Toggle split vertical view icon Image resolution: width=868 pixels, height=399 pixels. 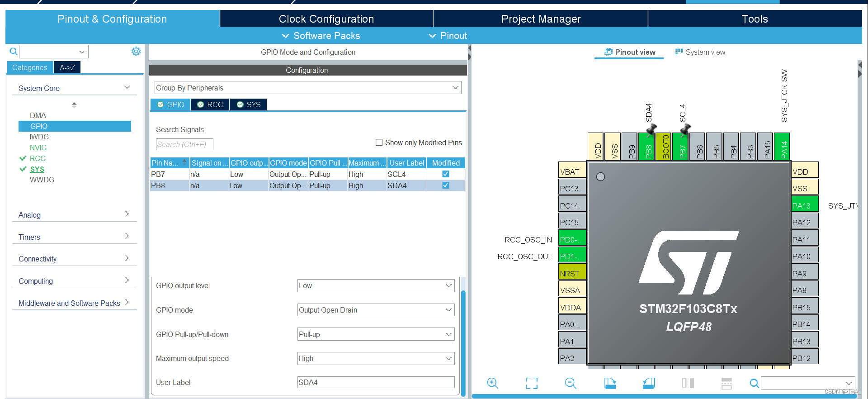click(688, 383)
